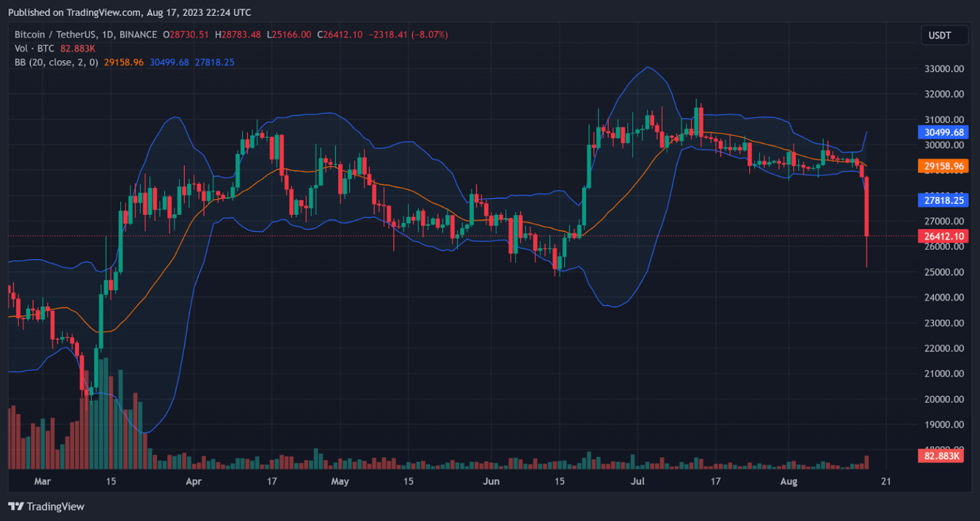980x521 pixels.
Task: Click the blue 30499.68 upper band label
Action: (944, 132)
